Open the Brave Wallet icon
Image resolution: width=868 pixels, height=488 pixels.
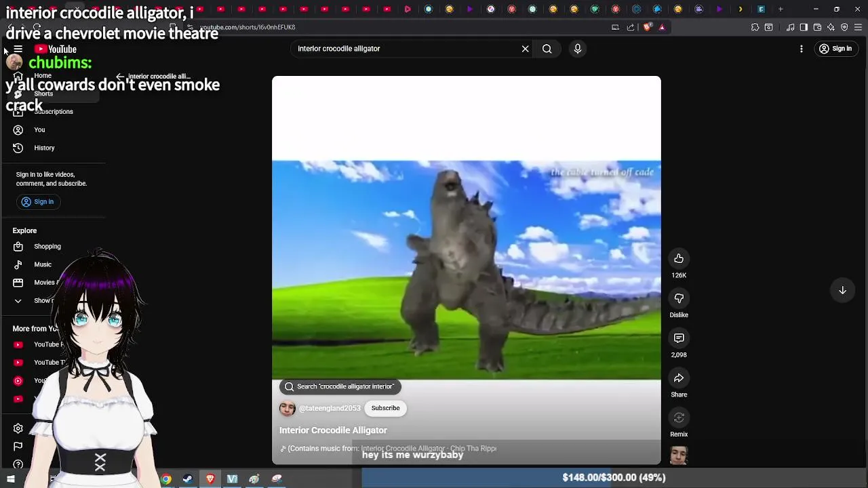(817, 27)
